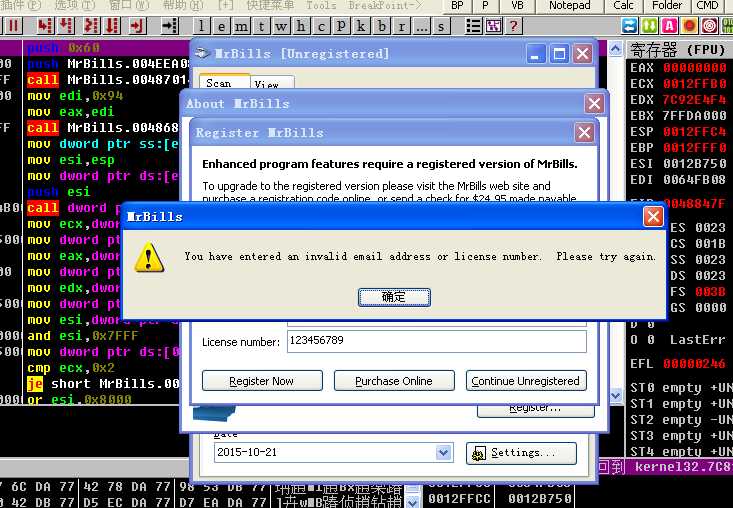Select 'cmp ecx,0x2' disassembly line
The image size is (733, 508).
coord(71,368)
